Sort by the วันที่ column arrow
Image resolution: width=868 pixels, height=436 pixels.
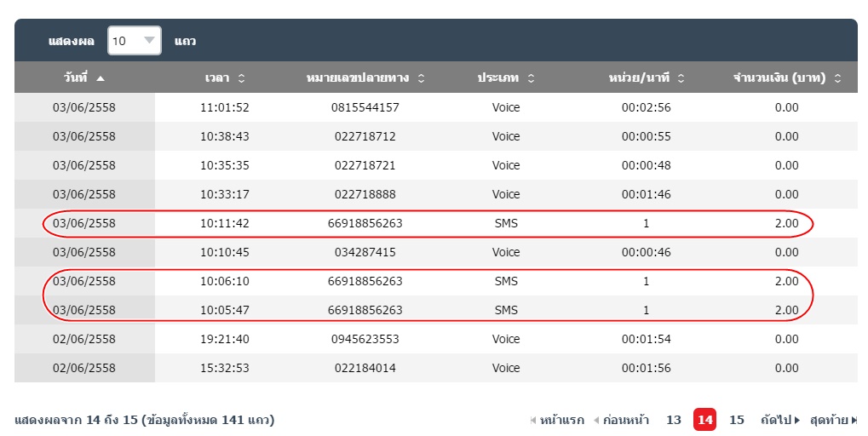[101, 78]
